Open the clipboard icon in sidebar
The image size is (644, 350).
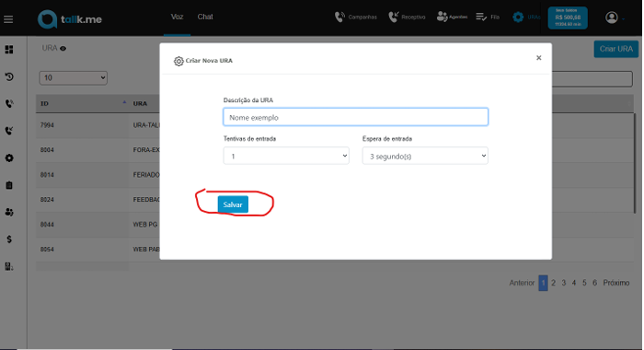(9, 185)
